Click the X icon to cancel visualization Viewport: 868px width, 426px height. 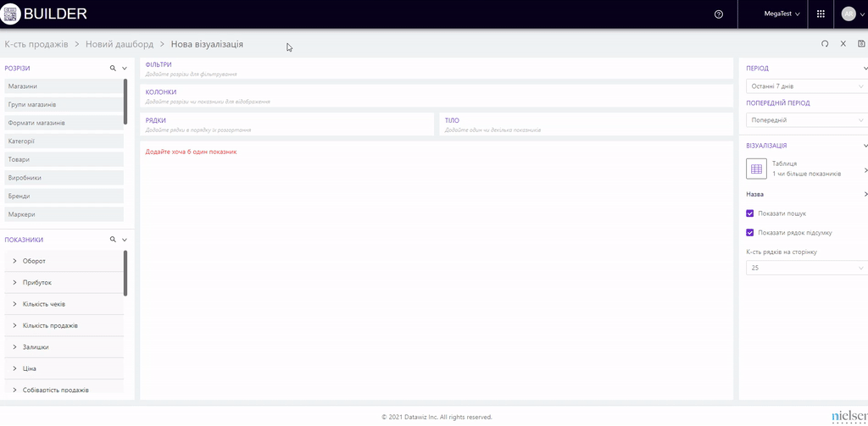[843, 44]
